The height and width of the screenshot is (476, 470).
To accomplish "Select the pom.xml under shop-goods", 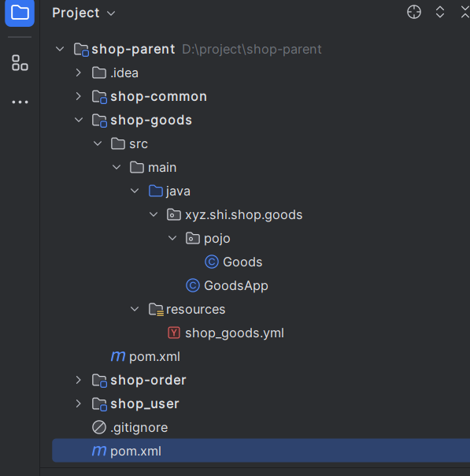I will tap(154, 356).
